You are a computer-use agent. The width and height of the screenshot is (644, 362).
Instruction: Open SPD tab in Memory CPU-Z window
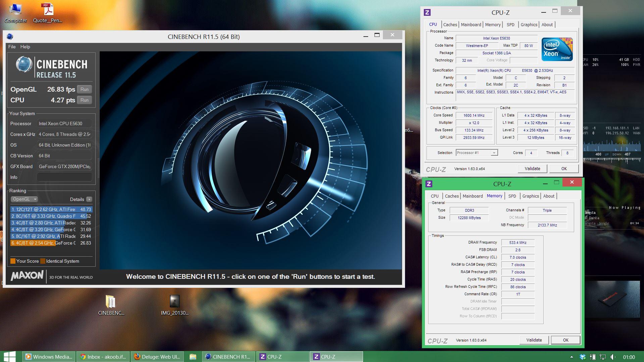(512, 196)
